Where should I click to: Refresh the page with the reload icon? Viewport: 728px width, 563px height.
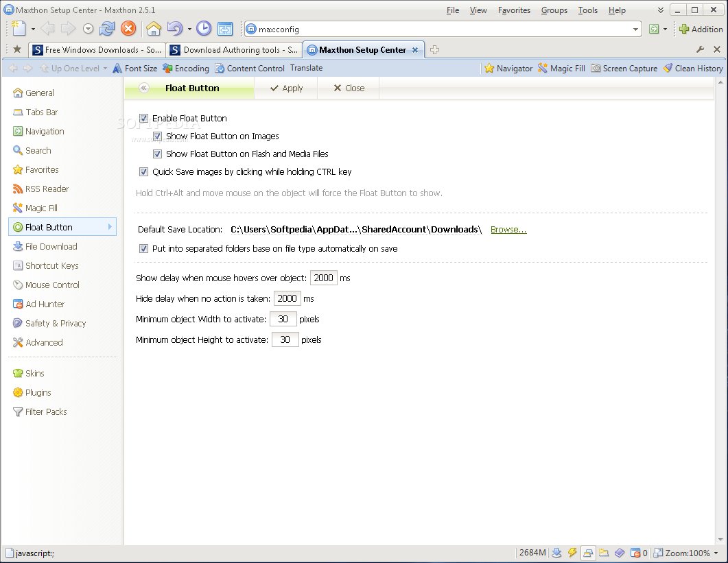107,29
